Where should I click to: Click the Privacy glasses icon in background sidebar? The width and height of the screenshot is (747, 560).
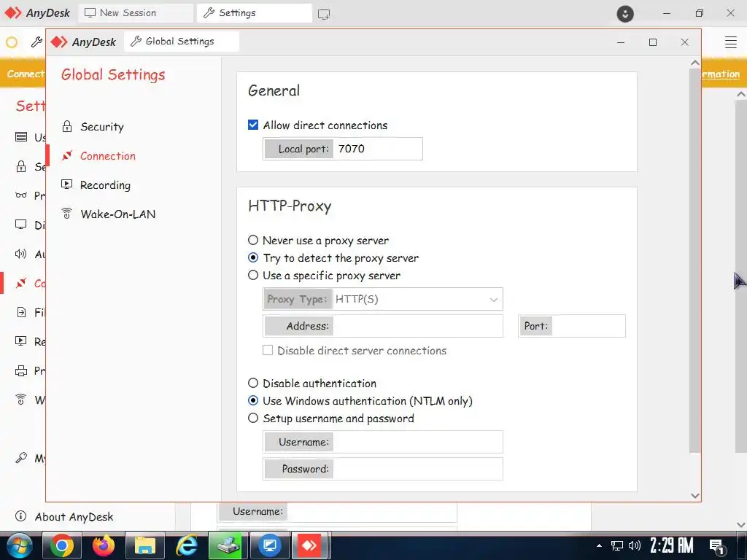(x=21, y=195)
